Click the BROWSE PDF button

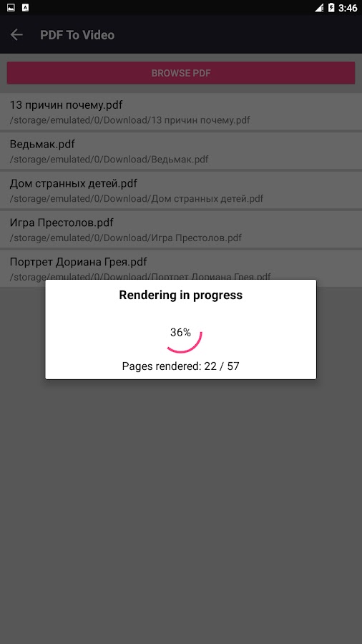point(181,73)
